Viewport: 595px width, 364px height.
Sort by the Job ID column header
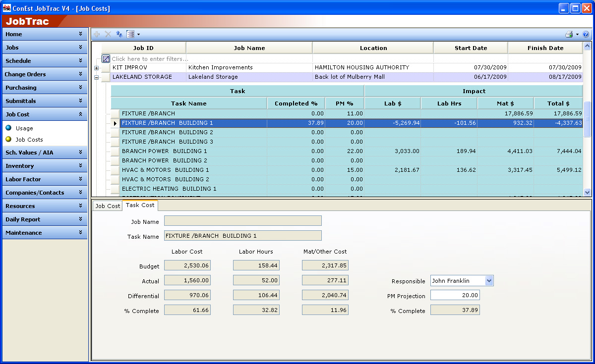[143, 48]
